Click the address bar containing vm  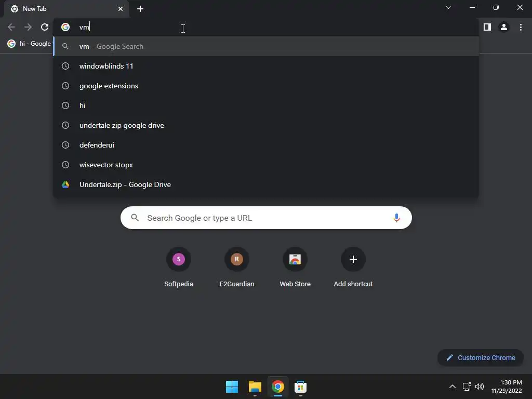click(x=266, y=27)
